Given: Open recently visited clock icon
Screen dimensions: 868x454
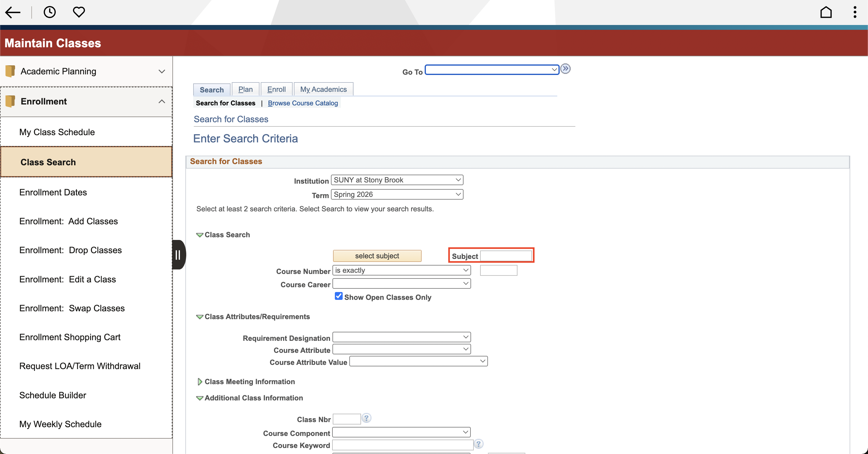Looking at the screenshot, I should 49,12.
